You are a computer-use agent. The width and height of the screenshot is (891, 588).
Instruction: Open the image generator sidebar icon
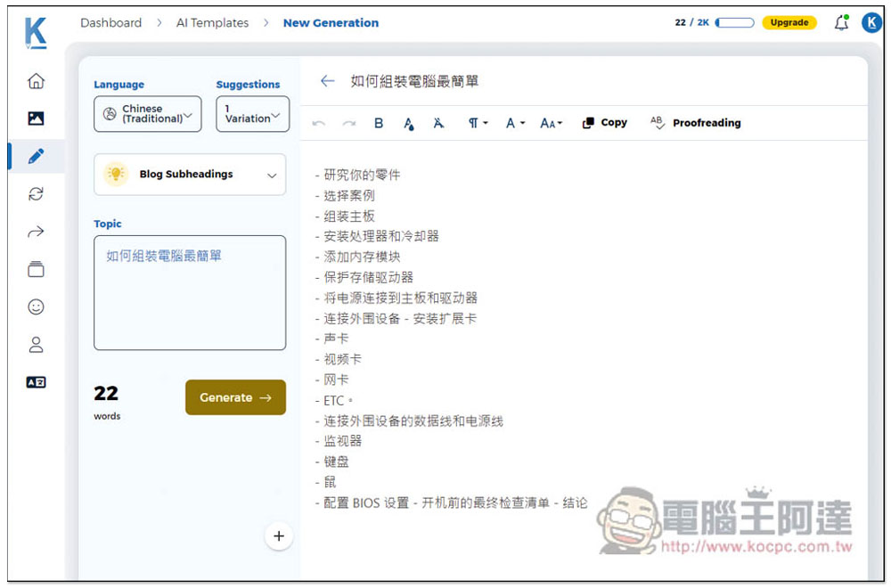[36, 118]
